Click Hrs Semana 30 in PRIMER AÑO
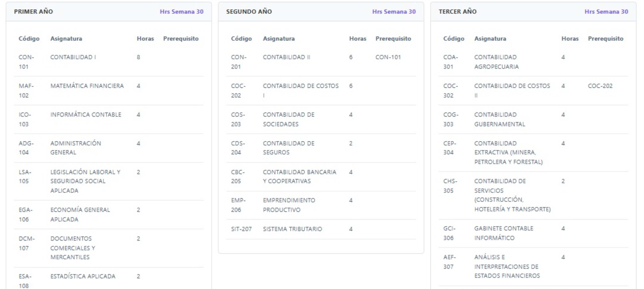Viewport: 644px width, 289px height. pos(181,12)
